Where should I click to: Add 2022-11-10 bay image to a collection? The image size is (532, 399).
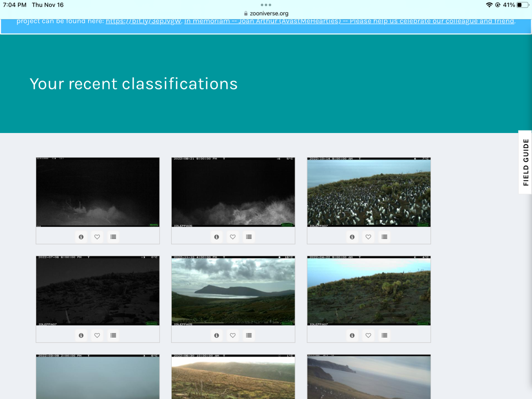pos(249,335)
